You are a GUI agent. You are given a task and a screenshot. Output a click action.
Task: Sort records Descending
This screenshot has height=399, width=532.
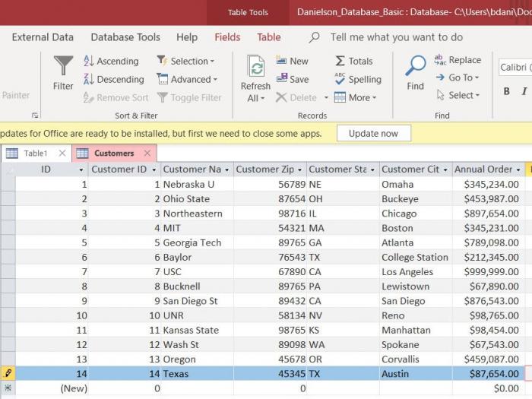pyautogui.click(x=114, y=79)
